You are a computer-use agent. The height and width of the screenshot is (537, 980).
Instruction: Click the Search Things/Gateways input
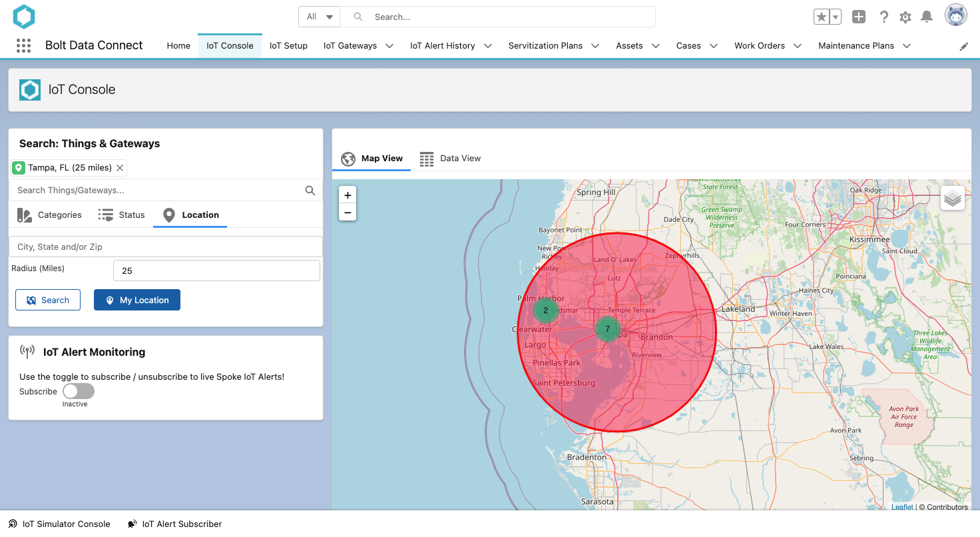(x=166, y=190)
